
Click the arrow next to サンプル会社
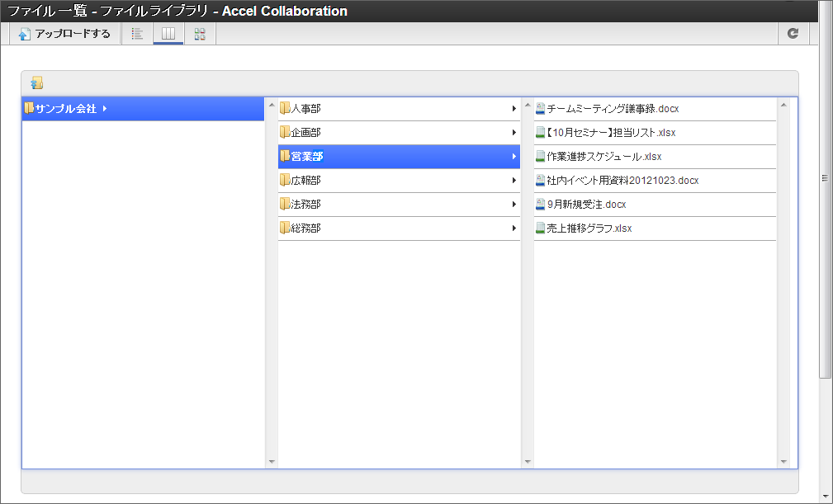(x=105, y=108)
